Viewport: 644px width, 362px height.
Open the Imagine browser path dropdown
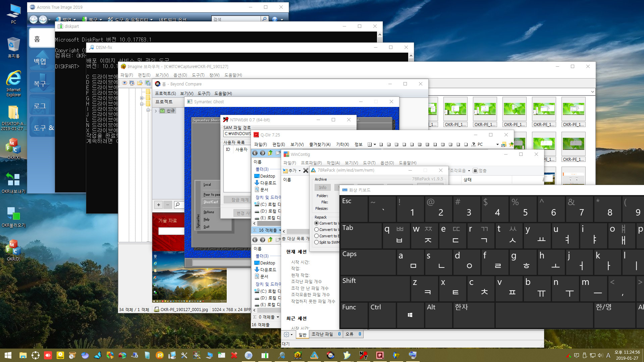[592, 92]
